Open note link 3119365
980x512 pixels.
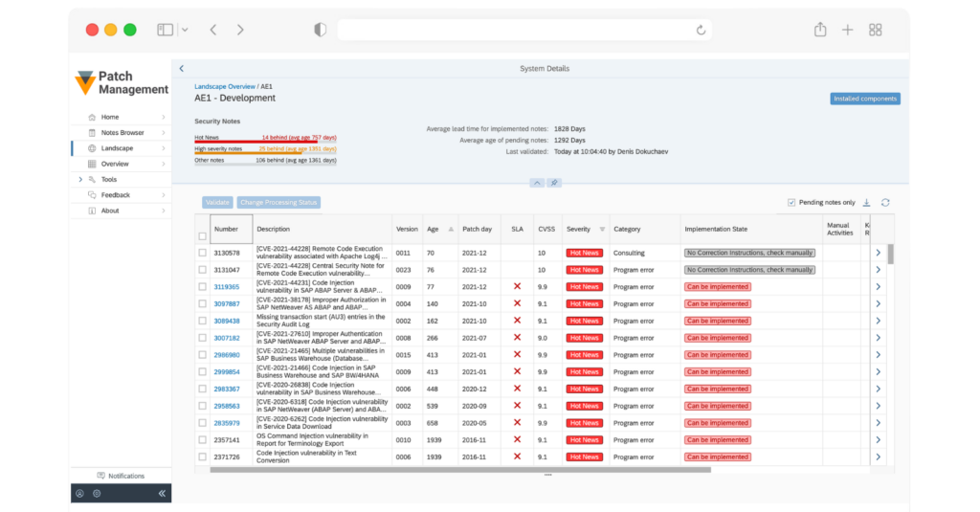[226, 287]
